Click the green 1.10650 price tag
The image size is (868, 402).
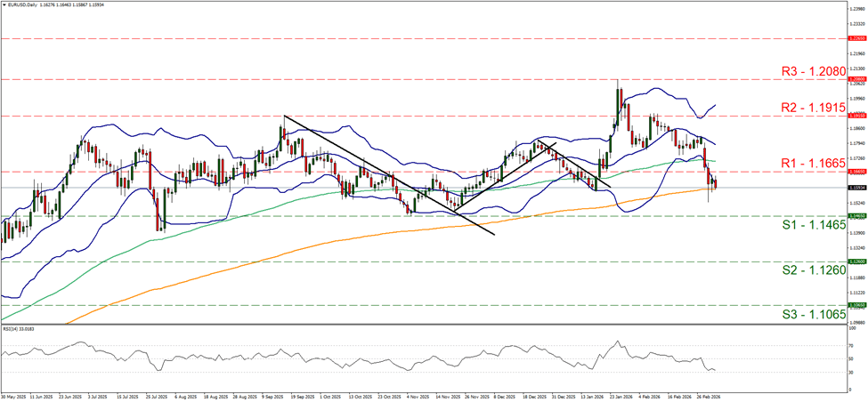coord(856,305)
